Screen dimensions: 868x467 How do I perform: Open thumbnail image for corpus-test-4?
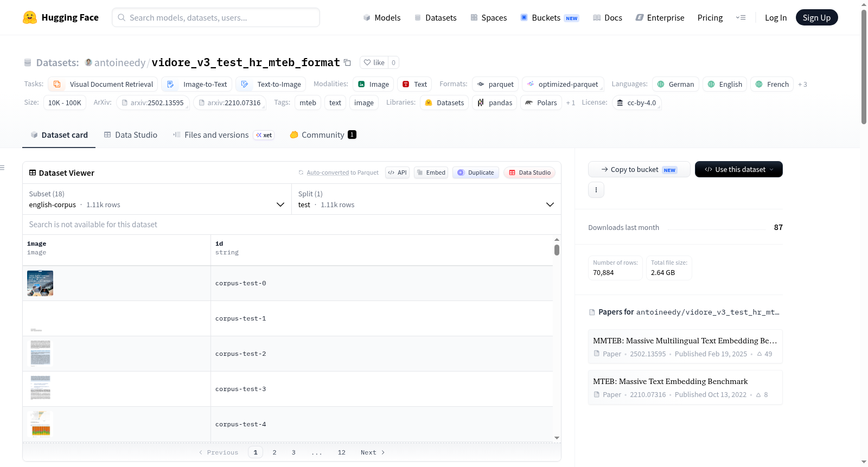[x=40, y=424]
